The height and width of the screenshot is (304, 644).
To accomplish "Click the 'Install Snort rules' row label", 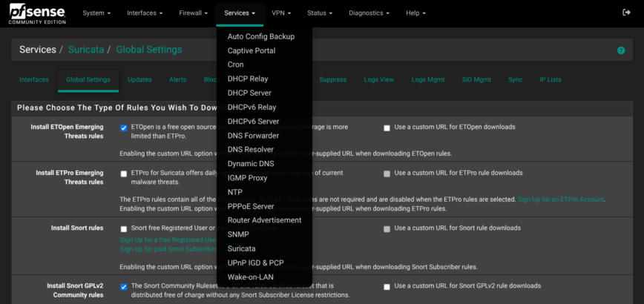I will 77,228.
